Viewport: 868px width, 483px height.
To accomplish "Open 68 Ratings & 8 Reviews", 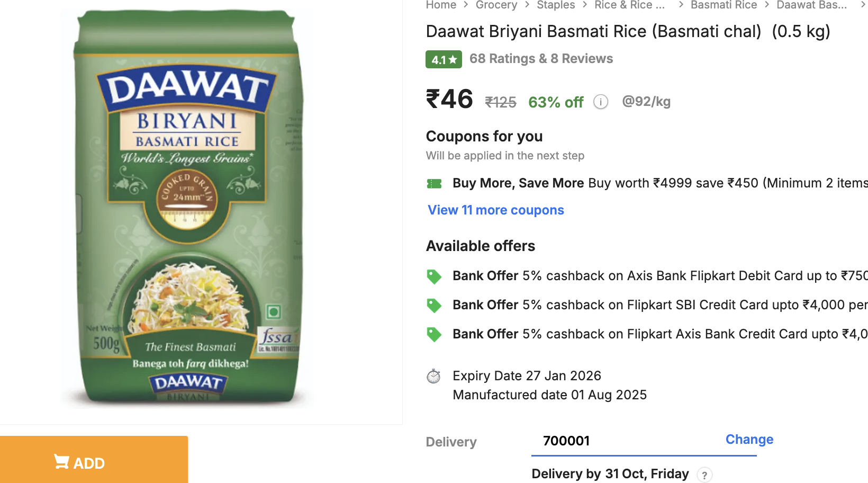I will click(x=541, y=59).
